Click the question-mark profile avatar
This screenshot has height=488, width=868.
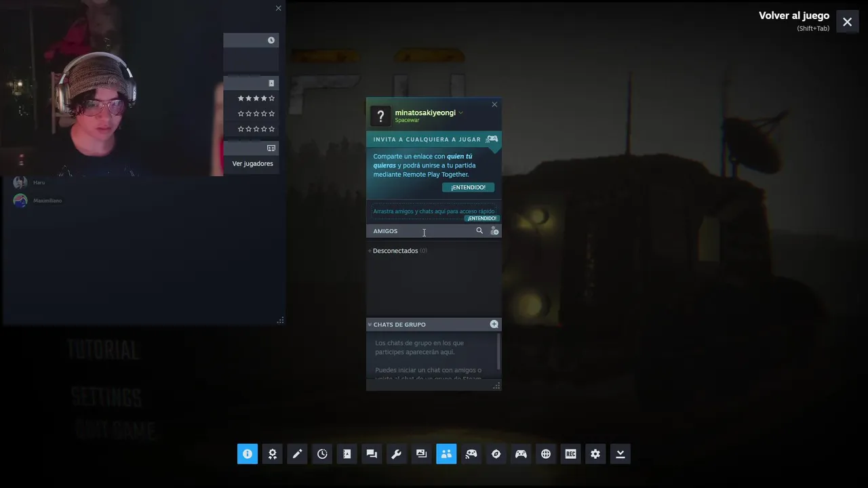click(380, 116)
